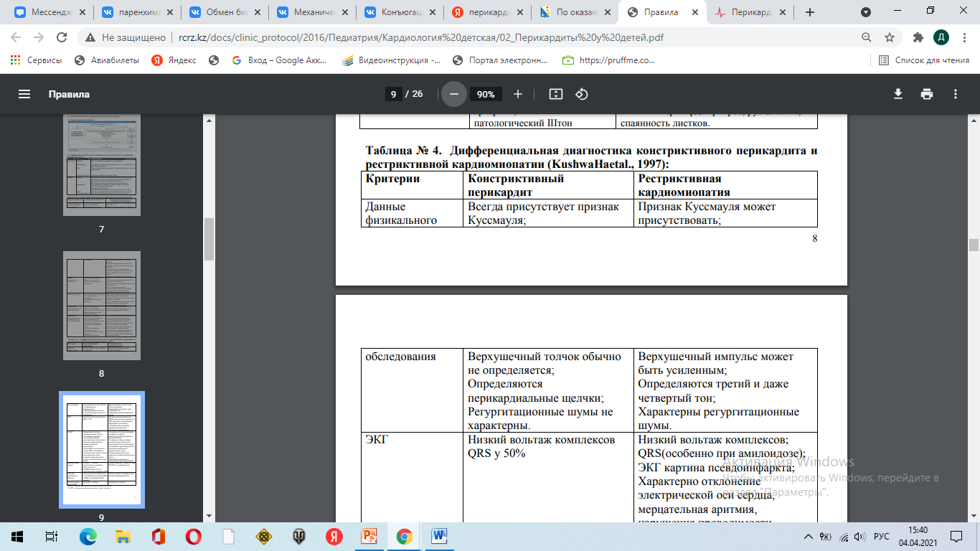Click the Not secure warning icon
Screen dimensions: 980x551
90,37
